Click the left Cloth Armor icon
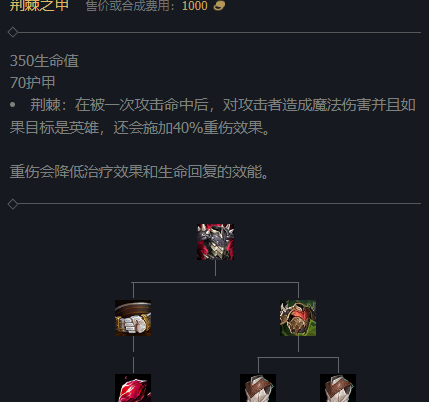This screenshot has height=402, width=429. click(x=258, y=388)
